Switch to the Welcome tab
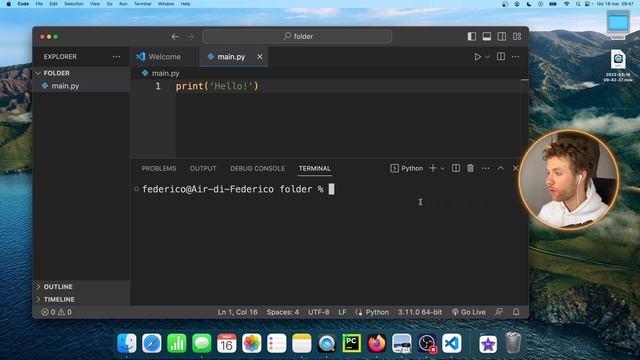The image size is (640, 360). coord(164,57)
